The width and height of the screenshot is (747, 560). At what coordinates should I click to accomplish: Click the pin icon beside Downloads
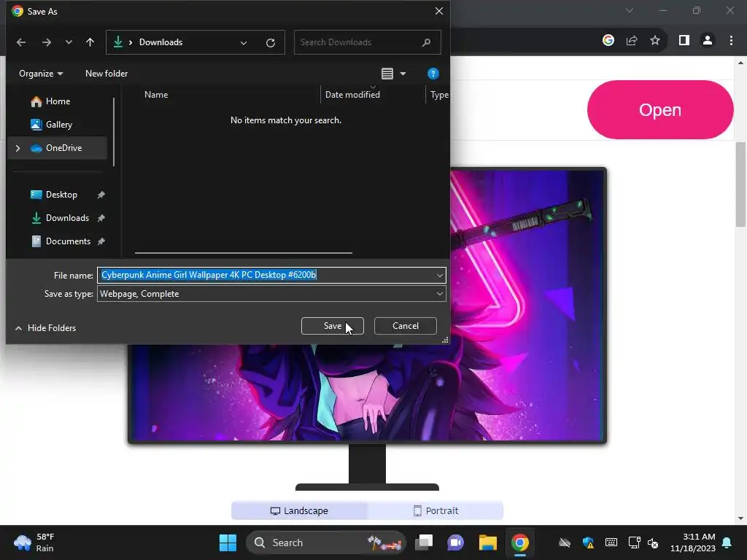coord(101,217)
